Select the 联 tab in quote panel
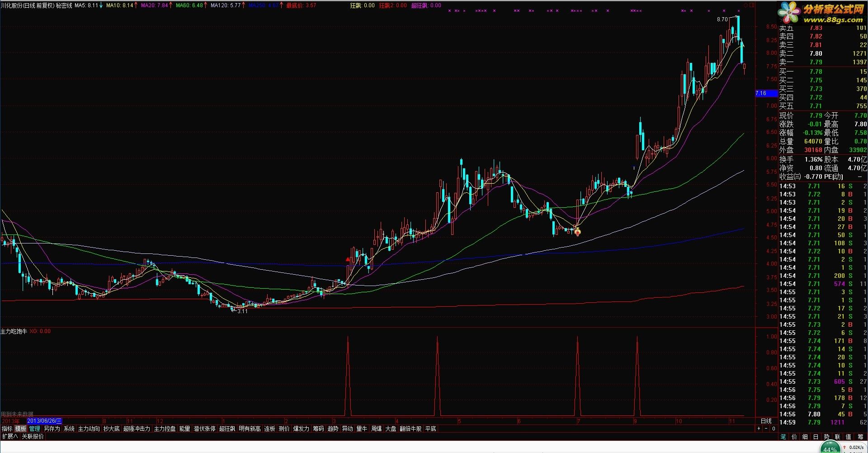The image size is (868, 453). pyautogui.click(x=837, y=437)
